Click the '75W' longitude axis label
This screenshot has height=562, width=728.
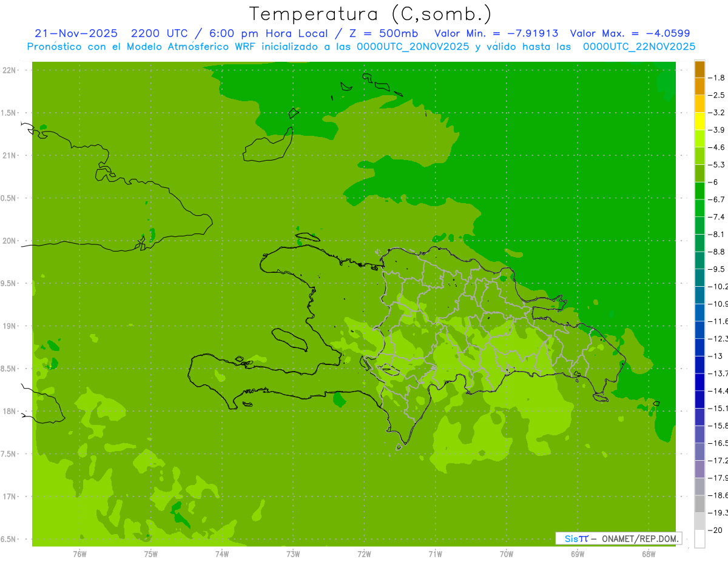[151, 554]
